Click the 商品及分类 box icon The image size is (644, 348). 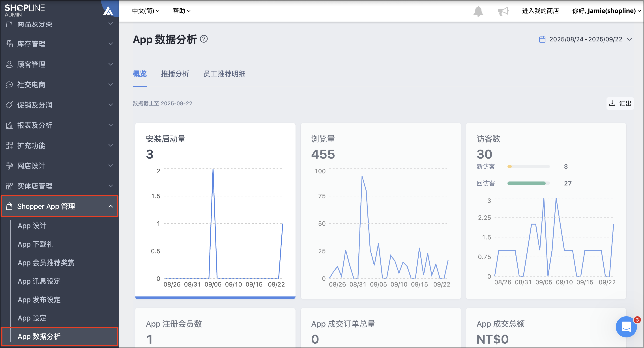[x=9, y=24]
